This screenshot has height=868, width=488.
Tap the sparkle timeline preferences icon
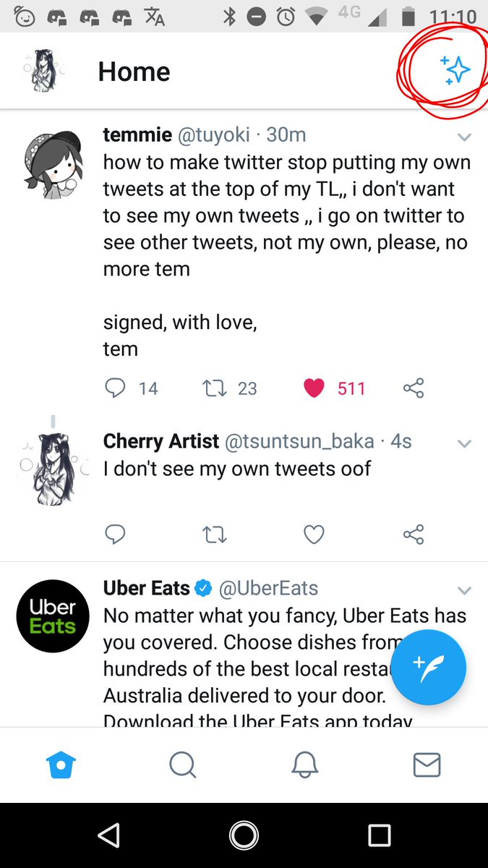coord(455,70)
